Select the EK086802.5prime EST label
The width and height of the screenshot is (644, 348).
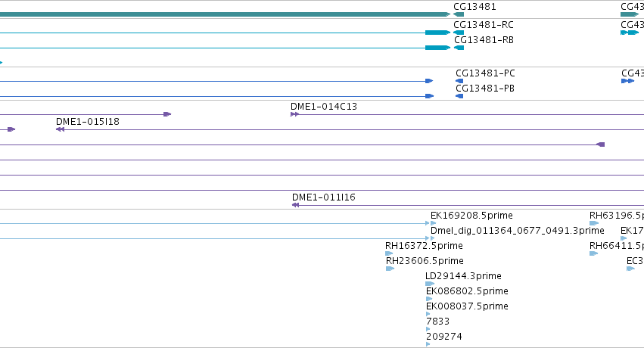coord(467,291)
